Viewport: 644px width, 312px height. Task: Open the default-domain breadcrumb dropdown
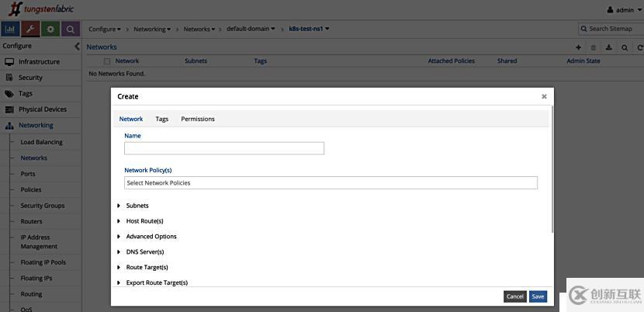[x=251, y=29]
